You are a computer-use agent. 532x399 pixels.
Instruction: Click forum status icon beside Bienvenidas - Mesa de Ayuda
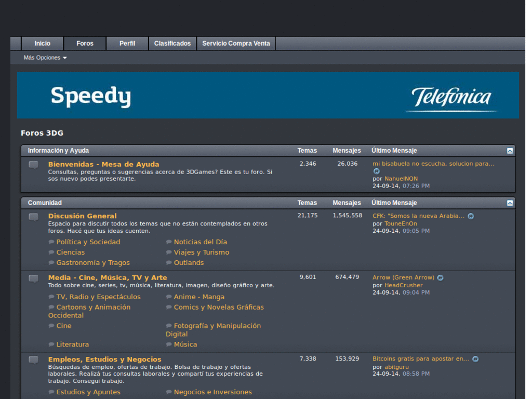[x=34, y=165]
